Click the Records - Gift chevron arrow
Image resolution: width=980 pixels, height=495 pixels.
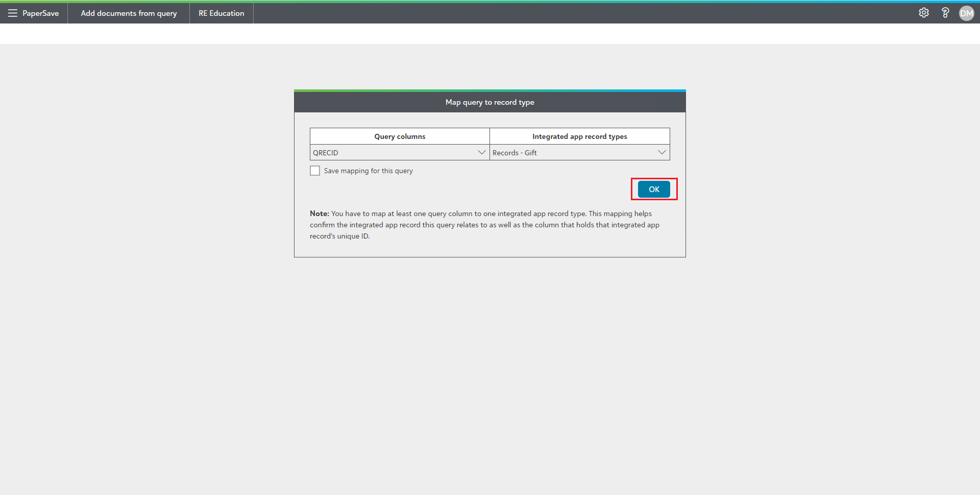[661, 153]
